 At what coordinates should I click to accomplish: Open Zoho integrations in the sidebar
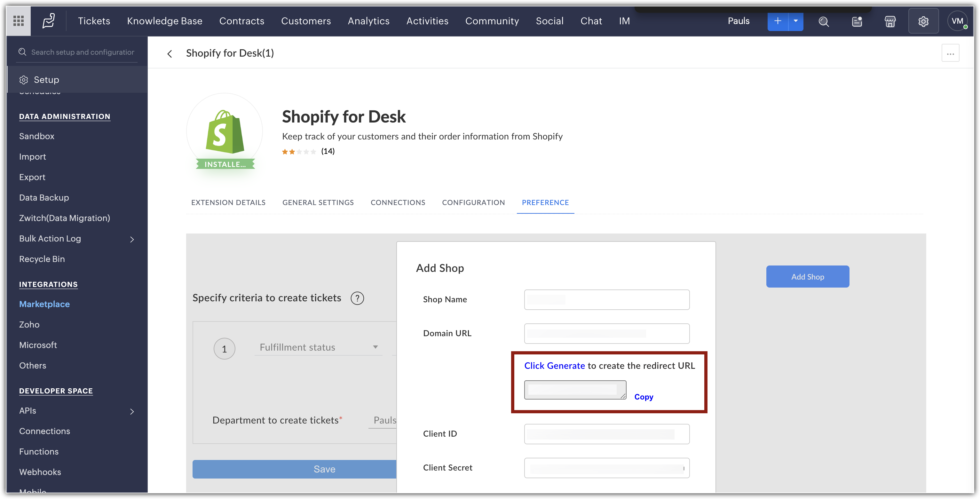point(29,325)
